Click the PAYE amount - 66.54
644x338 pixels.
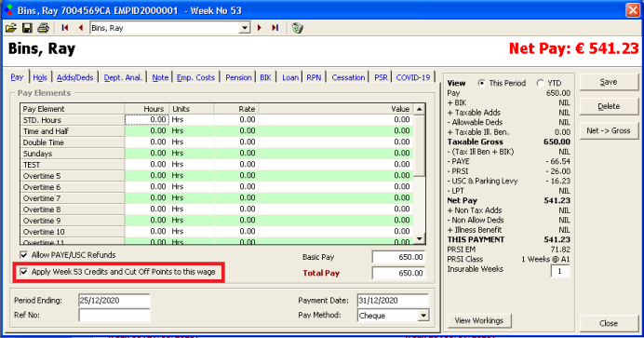pos(557,161)
